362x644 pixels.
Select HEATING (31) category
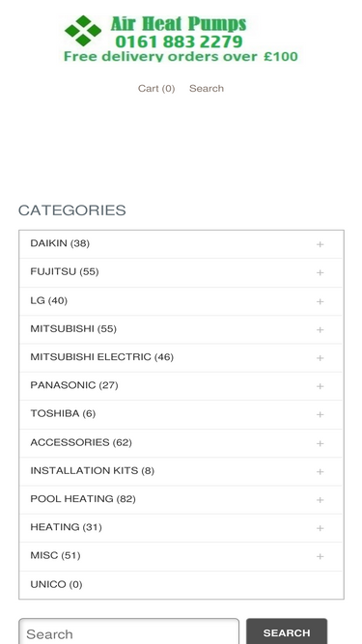(66, 527)
